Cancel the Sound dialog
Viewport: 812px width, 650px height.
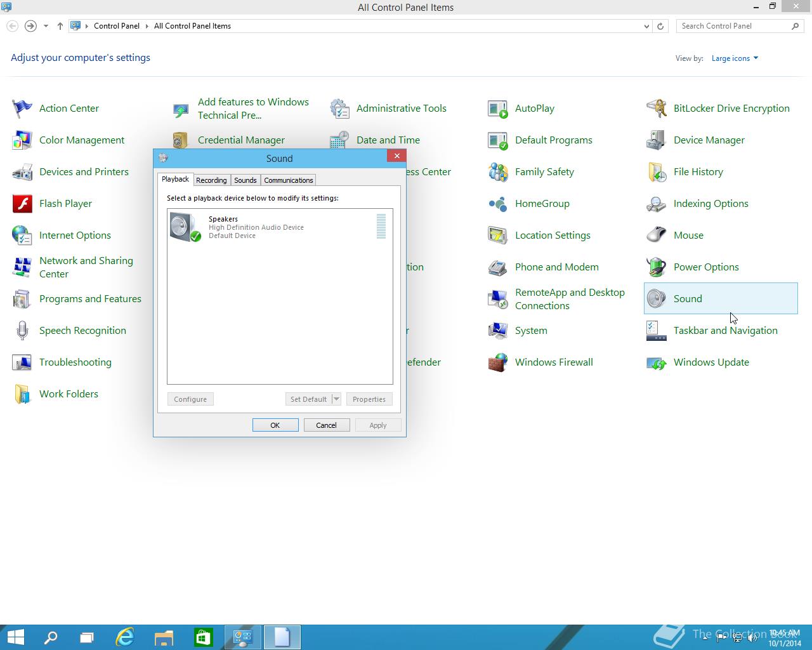327,425
